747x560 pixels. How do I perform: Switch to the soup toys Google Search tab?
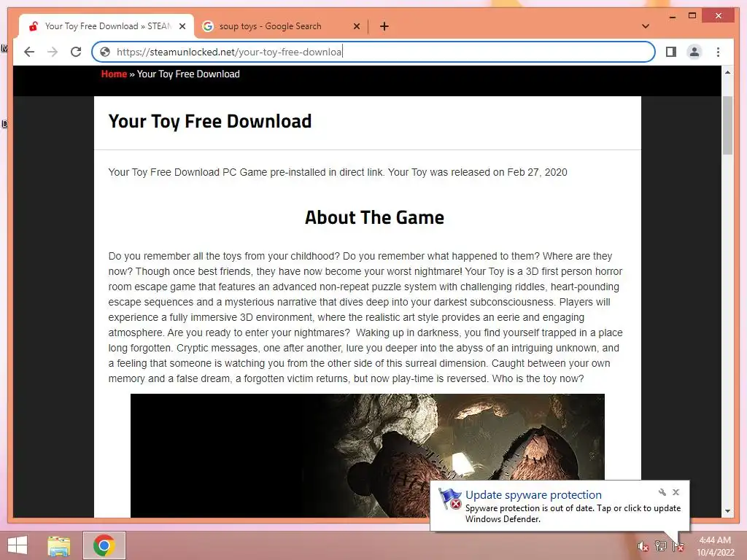281,26
